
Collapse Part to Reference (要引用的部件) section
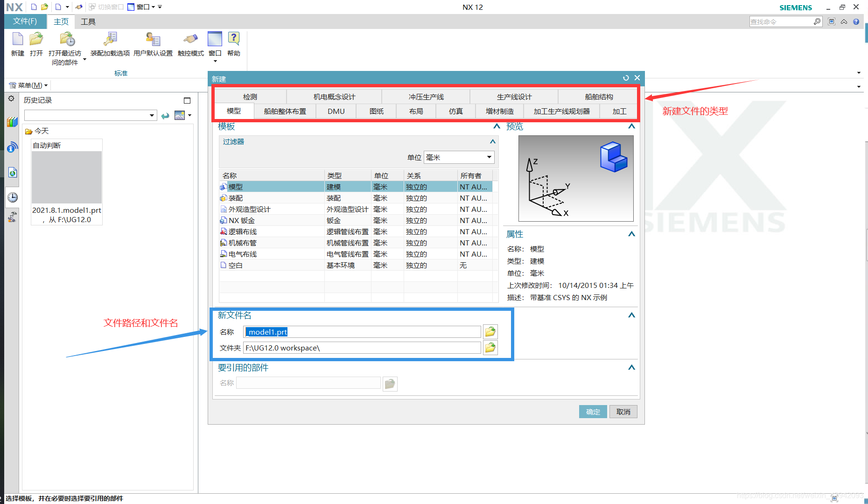[x=631, y=367]
